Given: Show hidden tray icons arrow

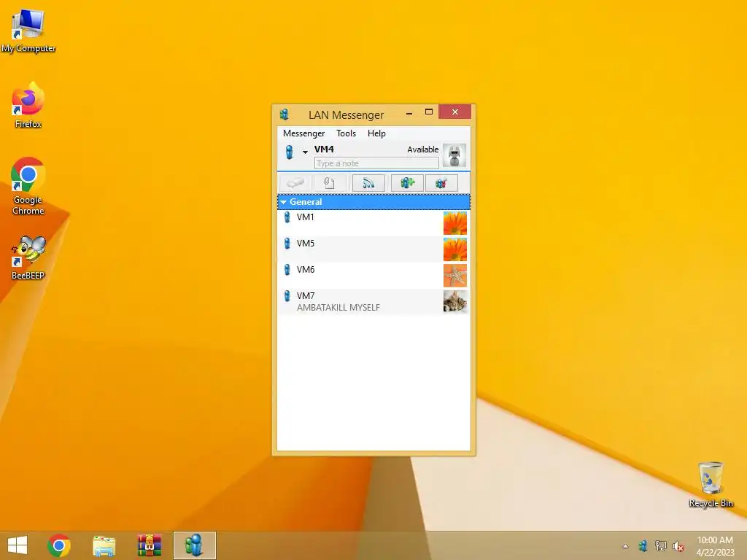Looking at the screenshot, I should [x=625, y=546].
